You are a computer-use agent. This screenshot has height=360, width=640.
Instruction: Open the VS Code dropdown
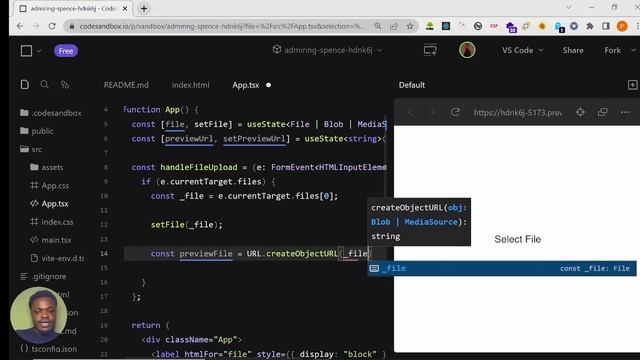tap(522, 50)
